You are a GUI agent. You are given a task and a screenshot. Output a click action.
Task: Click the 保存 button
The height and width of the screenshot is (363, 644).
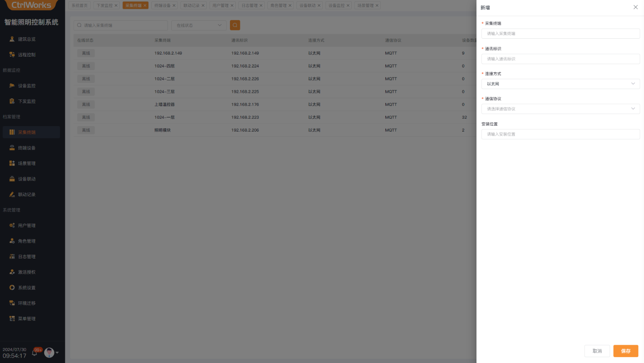(x=625, y=351)
